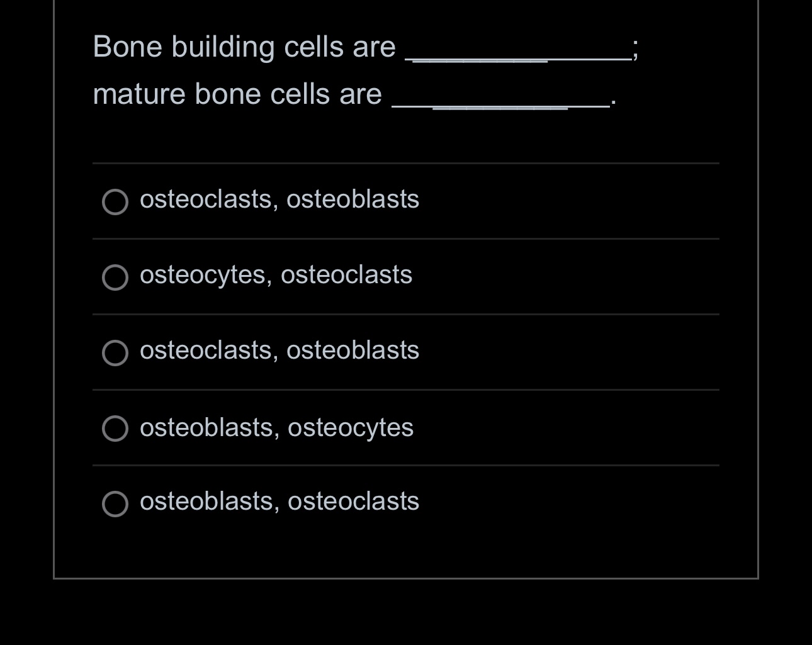Click the word "osteocytes" in the second option

click(203, 276)
